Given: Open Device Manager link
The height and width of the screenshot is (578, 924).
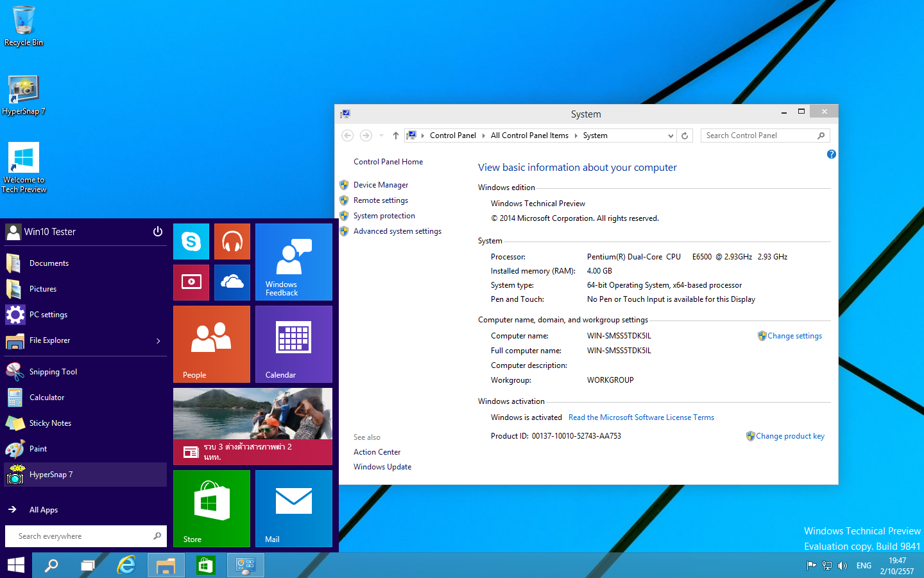Looking at the screenshot, I should coord(381,185).
